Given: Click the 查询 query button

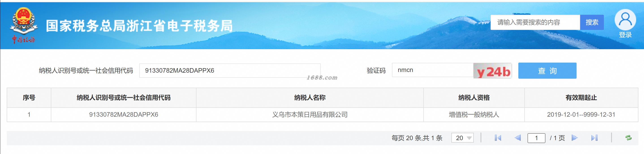Looking at the screenshot, I should click(x=547, y=71).
